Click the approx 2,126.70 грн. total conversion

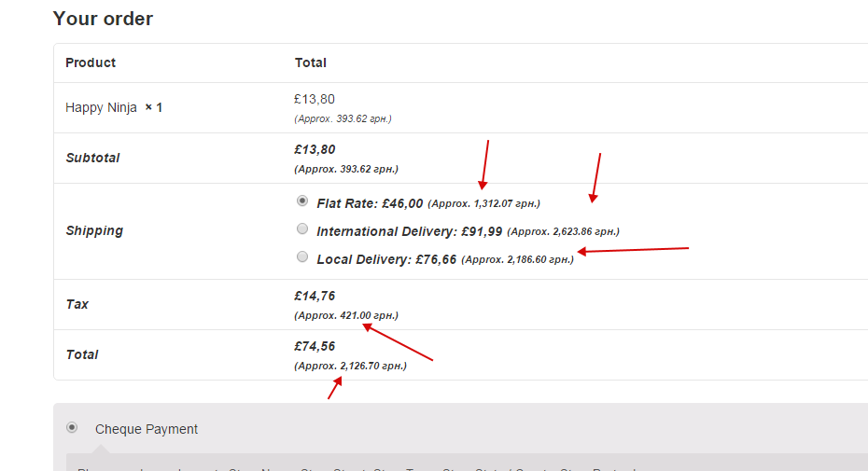pos(350,366)
